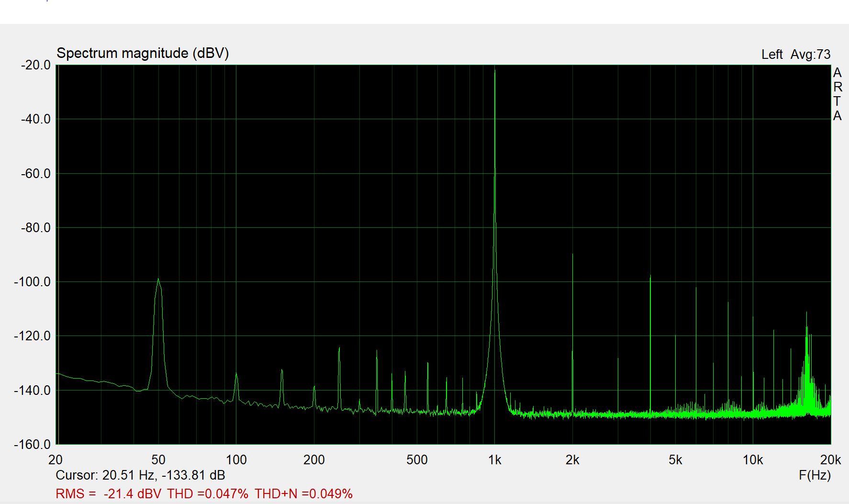Click the -120.0 y-axis label
The height and width of the screenshot is (504, 849).
33,336
